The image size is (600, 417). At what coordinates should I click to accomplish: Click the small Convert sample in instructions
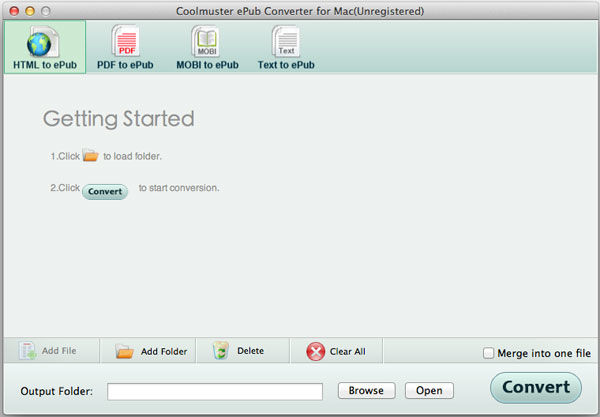pos(105,191)
